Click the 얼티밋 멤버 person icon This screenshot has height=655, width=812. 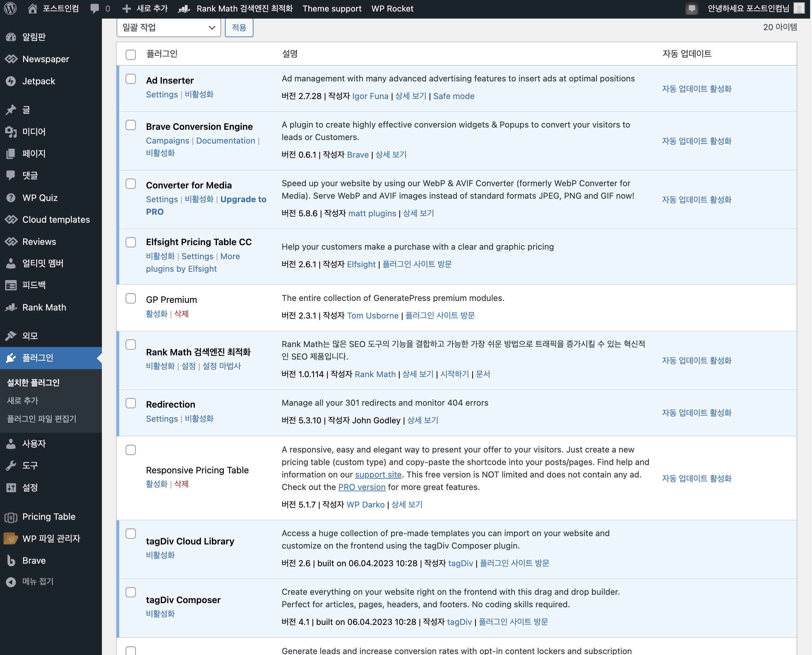11,263
